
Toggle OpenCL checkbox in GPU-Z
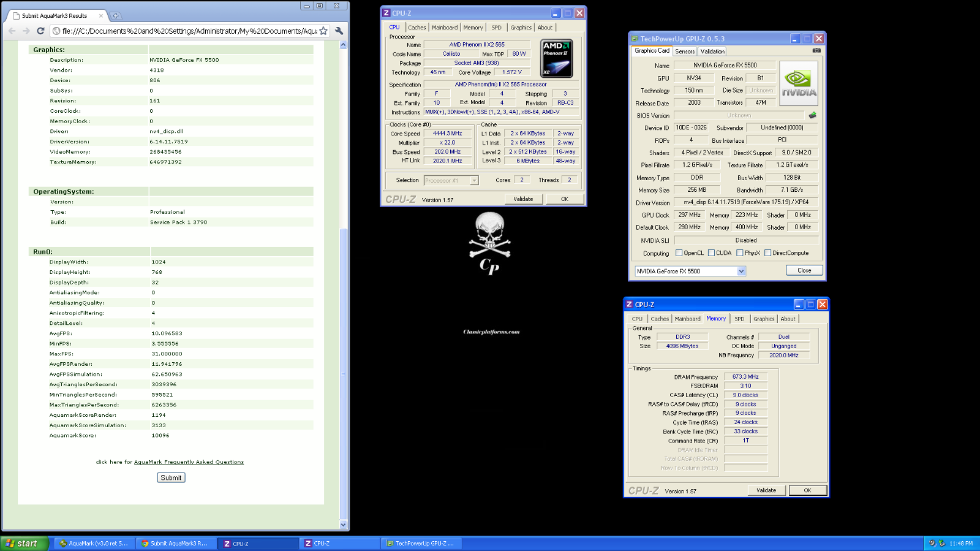(679, 253)
